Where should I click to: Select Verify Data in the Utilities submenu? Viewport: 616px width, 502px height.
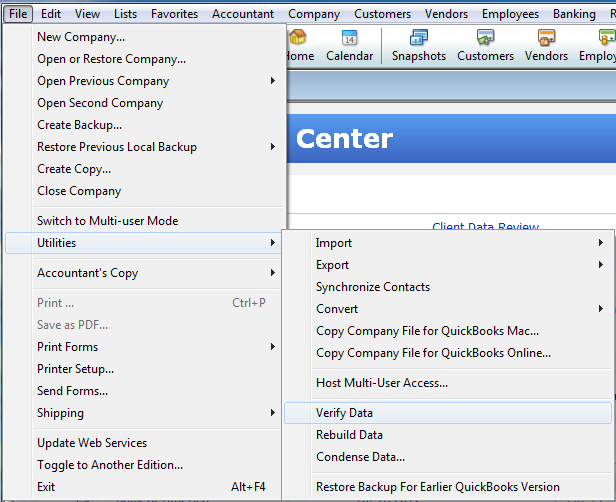(344, 413)
